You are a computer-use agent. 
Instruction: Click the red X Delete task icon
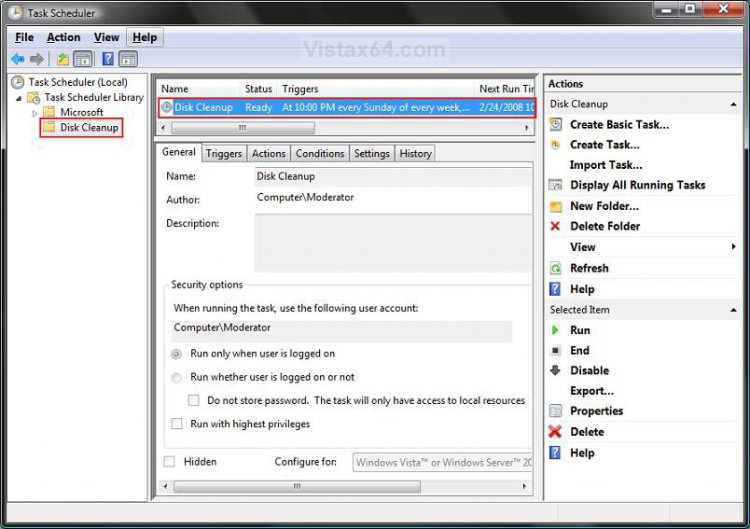coord(555,431)
